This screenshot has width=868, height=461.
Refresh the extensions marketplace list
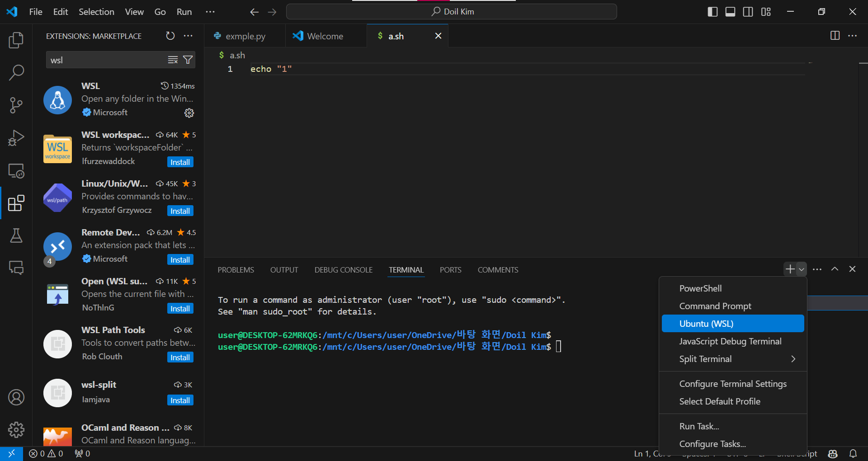point(170,36)
